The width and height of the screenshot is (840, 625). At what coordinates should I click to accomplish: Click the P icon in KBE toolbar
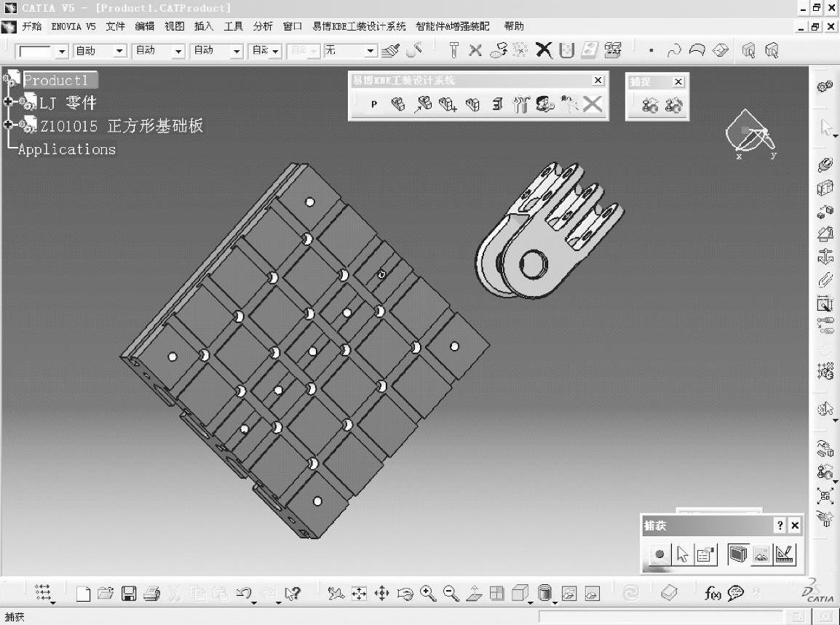click(374, 105)
